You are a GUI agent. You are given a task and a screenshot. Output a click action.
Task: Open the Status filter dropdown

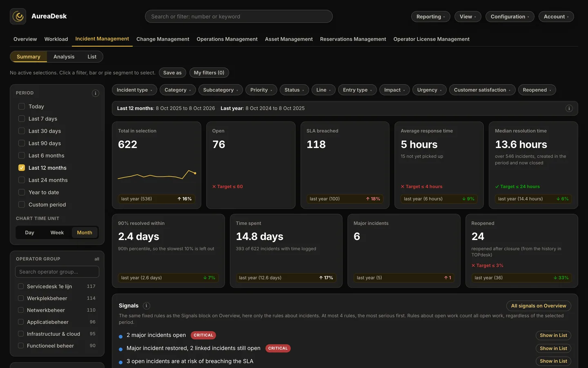point(294,90)
